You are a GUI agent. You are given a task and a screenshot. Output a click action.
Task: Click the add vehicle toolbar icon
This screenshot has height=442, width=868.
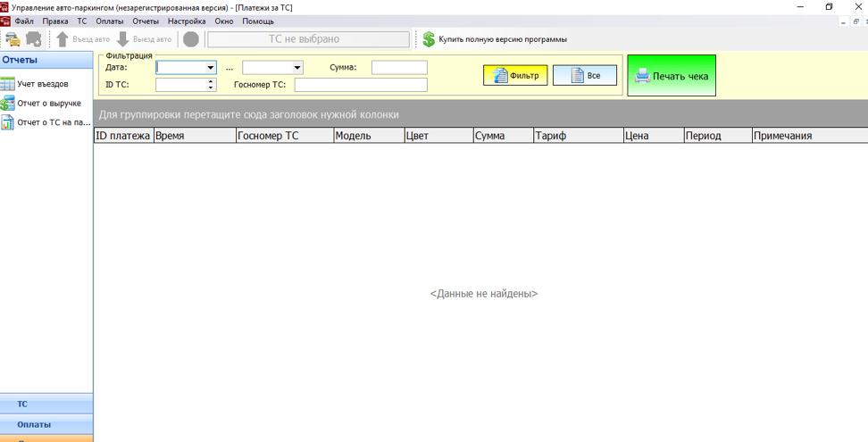click(x=34, y=39)
